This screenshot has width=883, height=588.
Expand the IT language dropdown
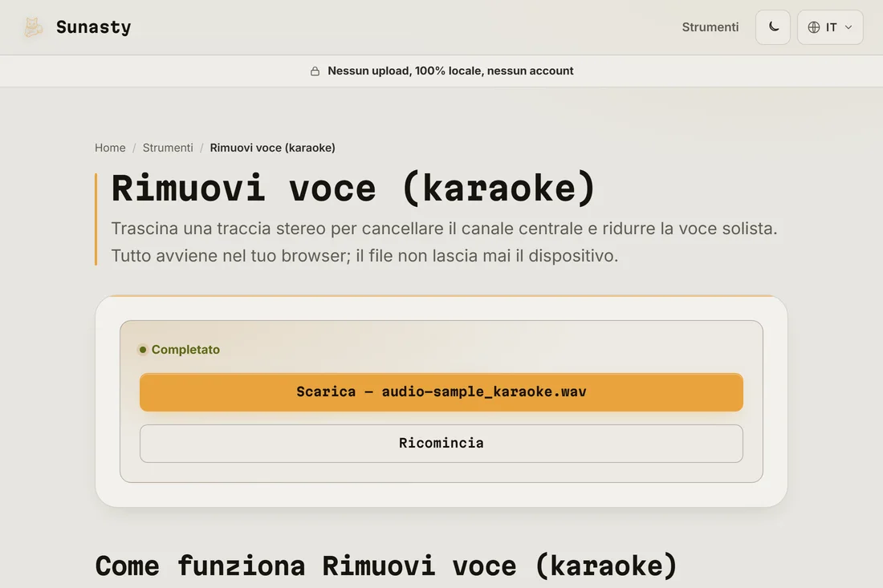point(830,27)
